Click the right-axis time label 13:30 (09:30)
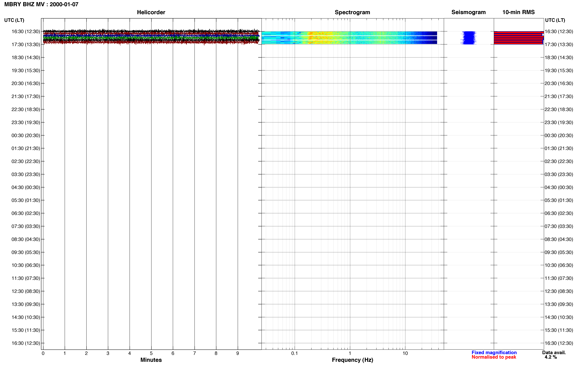The height and width of the screenshot is (368, 588). (559, 304)
